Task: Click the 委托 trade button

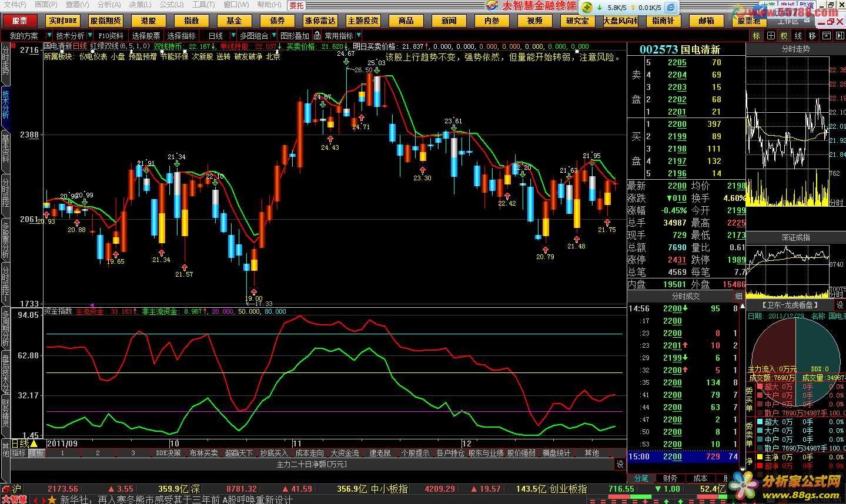Action: click(297, 5)
